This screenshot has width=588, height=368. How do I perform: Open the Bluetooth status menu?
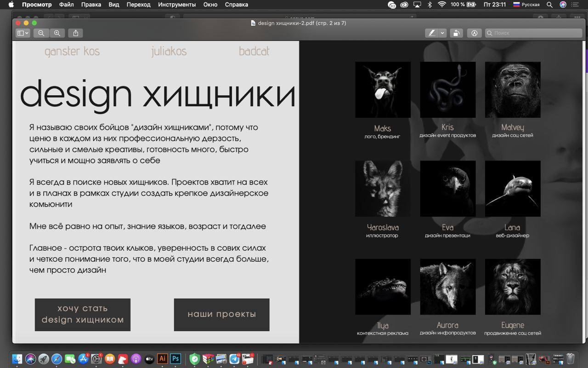(430, 5)
